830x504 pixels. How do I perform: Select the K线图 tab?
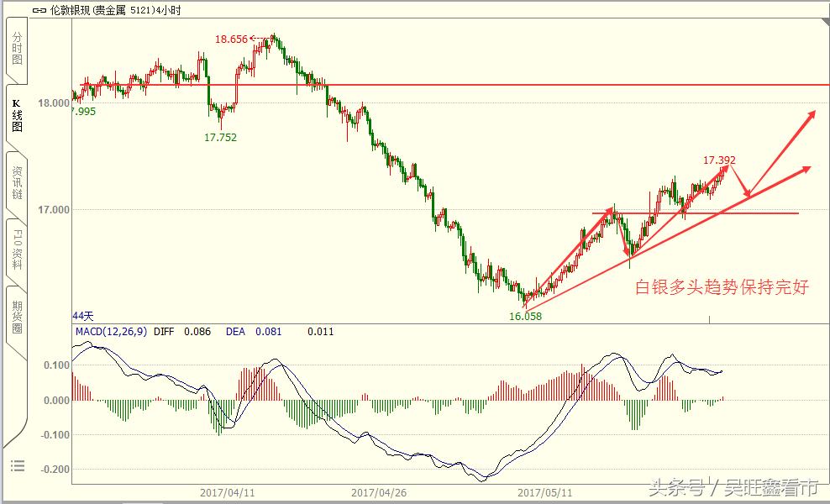click(17, 115)
